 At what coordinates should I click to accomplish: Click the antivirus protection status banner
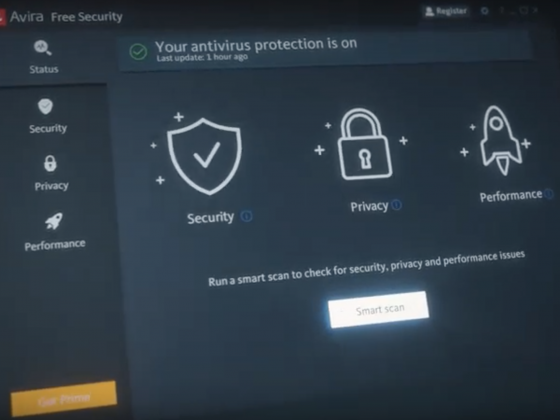325,50
